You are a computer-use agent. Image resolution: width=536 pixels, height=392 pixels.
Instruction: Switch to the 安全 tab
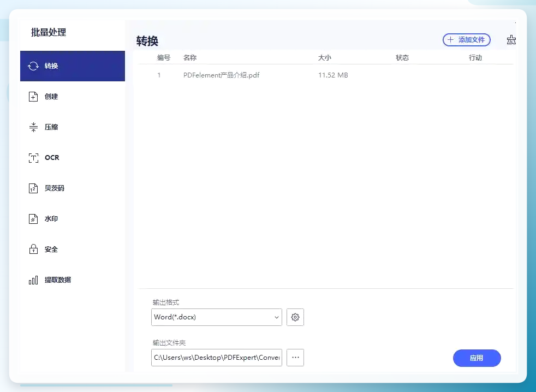51,250
